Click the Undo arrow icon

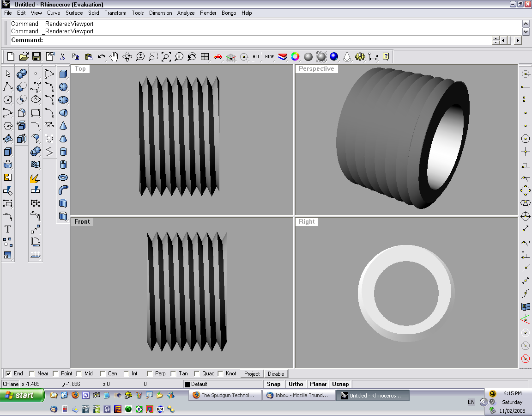pos(101,57)
